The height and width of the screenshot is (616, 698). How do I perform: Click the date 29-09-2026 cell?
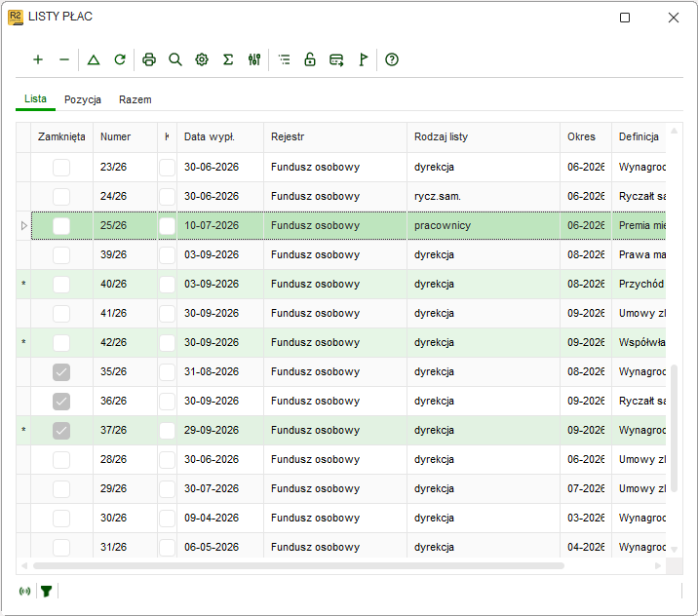coord(220,431)
